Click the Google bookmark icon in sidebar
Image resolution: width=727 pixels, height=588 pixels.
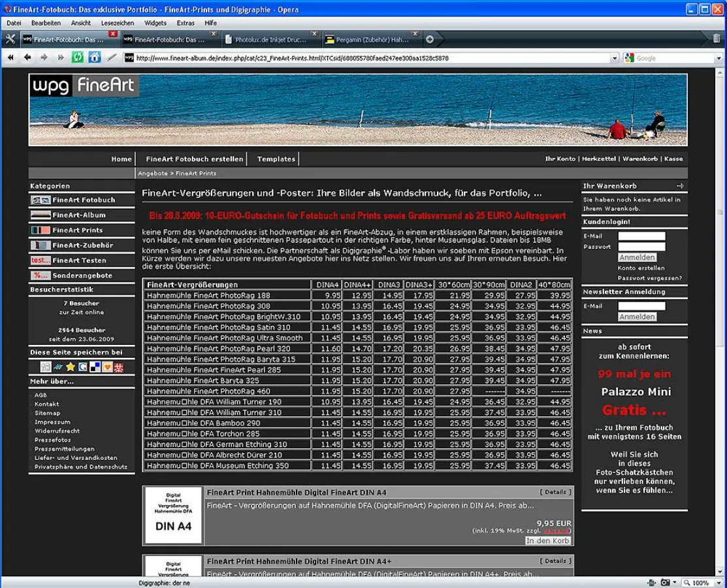[82, 367]
